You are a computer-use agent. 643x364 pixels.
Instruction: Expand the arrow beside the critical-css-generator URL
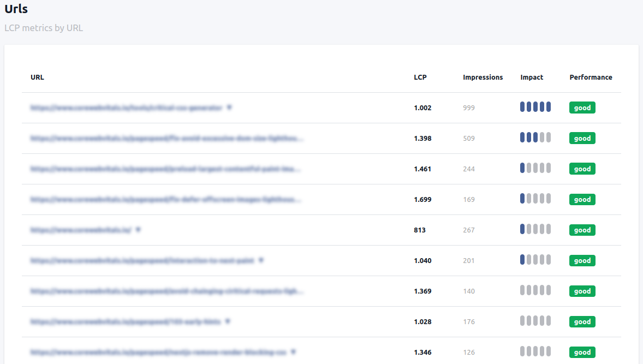pos(229,108)
